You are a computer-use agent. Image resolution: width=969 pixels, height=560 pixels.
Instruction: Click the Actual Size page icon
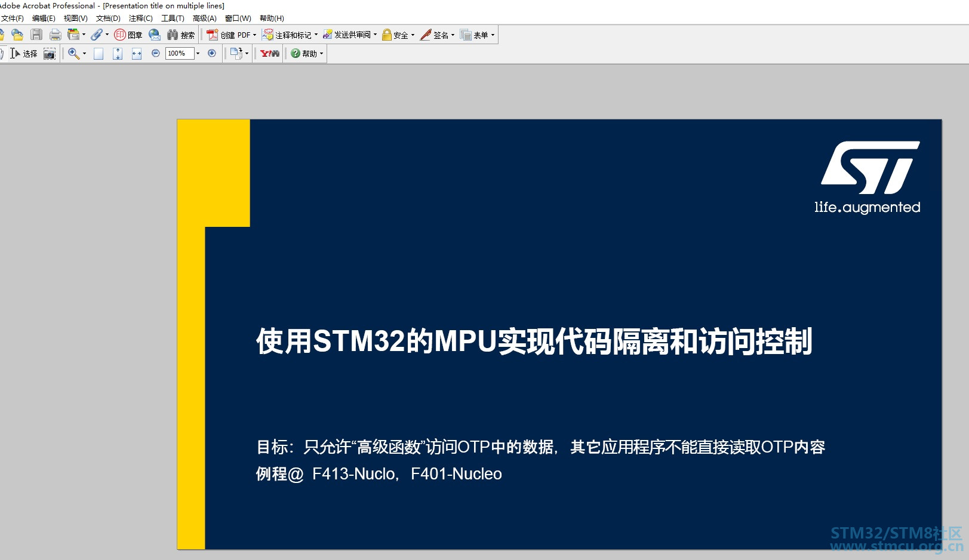[x=99, y=54]
